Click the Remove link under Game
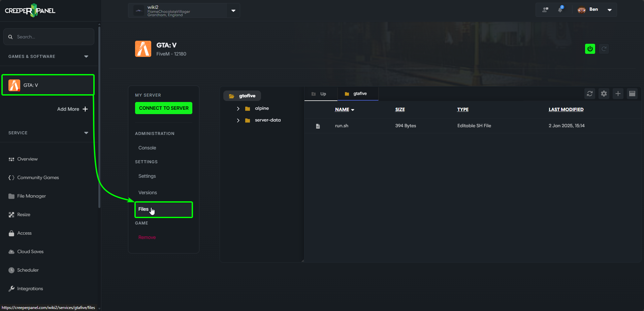Image resolution: width=644 pixels, height=311 pixels. tap(147, 237)
